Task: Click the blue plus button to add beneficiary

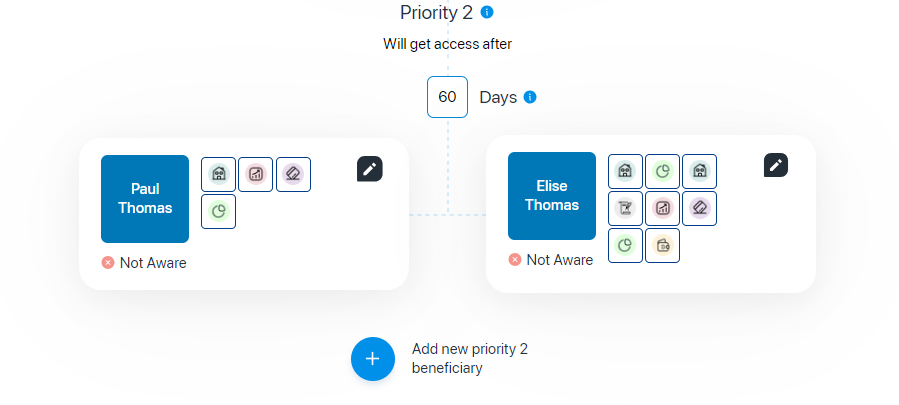Action: [x=373, y=359]
